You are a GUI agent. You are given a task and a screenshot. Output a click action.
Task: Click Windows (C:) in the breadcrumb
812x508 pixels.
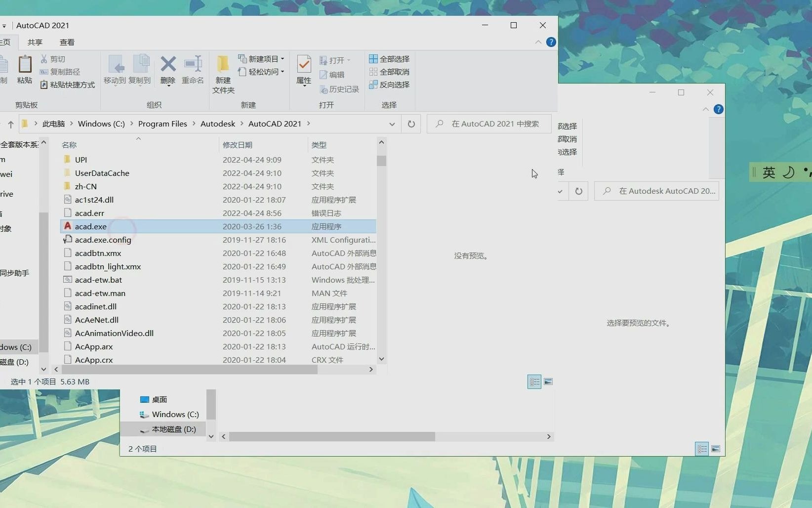coord(101,124)
